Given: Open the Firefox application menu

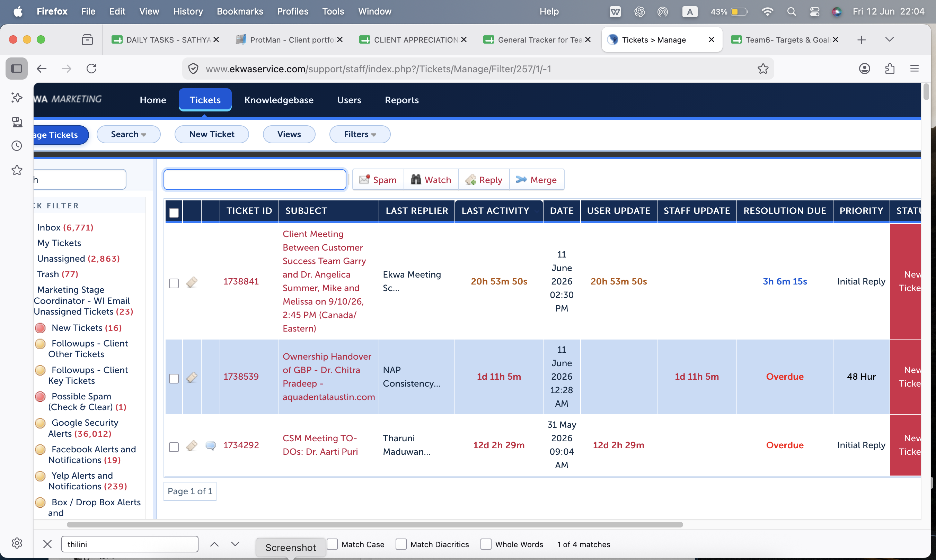Looking at the screenshot, I should pyautogui.click(x=915, y=69).
